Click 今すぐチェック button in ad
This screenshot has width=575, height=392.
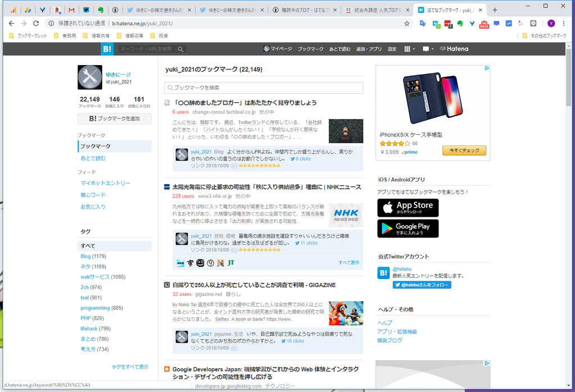pos(464,151)
